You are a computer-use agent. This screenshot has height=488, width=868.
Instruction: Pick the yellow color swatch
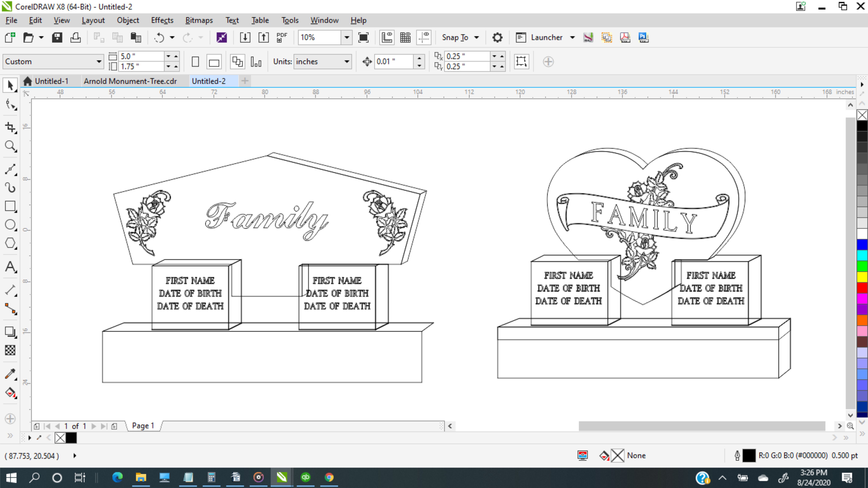coord(862,277)
